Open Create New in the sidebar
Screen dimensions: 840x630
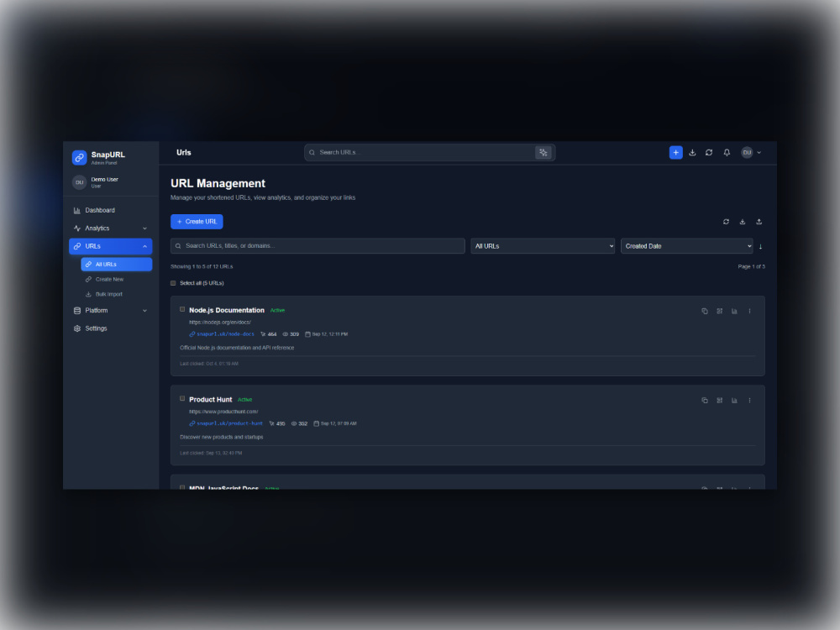point(116,280)
